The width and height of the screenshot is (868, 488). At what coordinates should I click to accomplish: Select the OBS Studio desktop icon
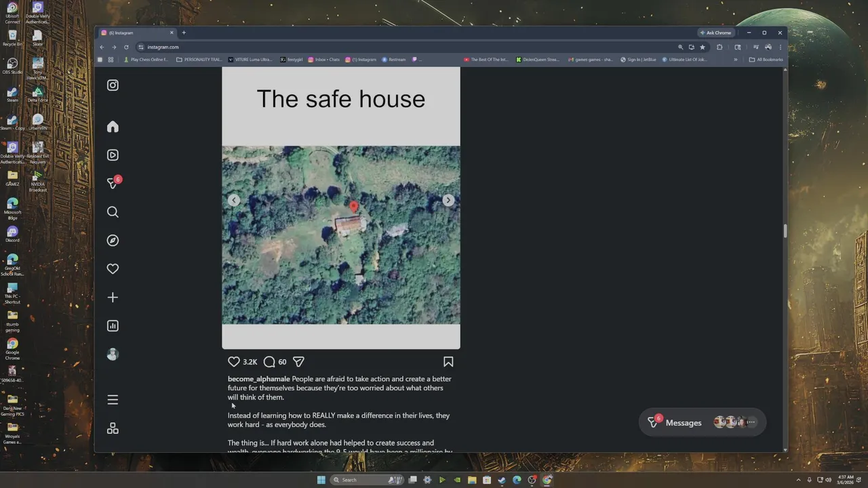[12, 66]
